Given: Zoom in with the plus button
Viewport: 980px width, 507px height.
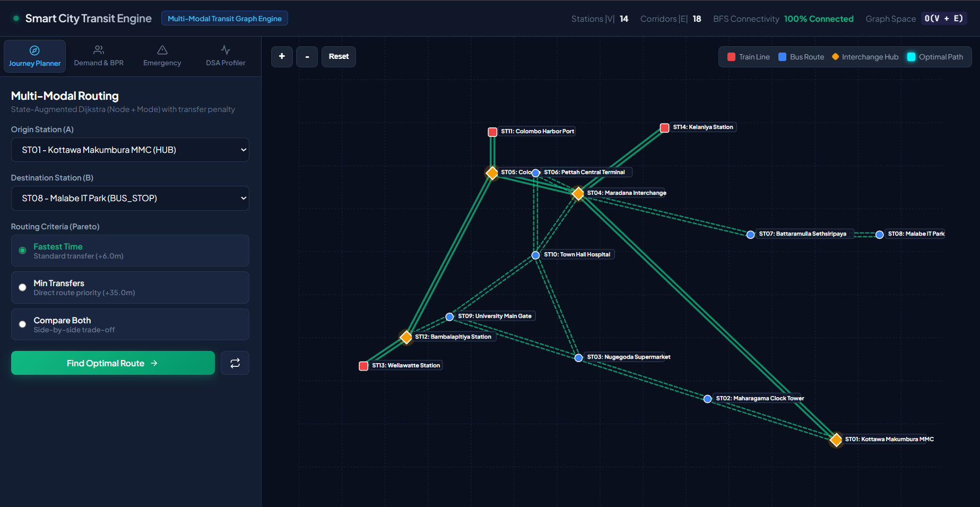Looking at the screenshot, I should (x=282, y=56).
